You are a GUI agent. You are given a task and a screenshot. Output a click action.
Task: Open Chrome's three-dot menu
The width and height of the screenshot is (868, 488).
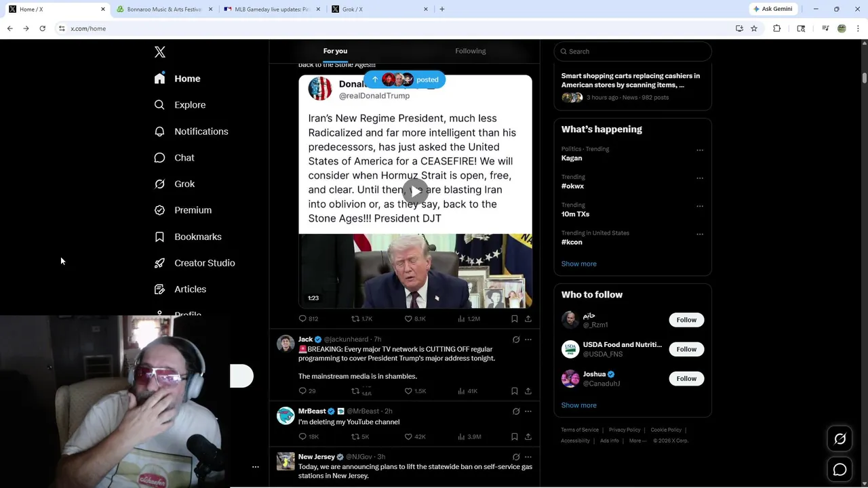(x=859, y=28)
